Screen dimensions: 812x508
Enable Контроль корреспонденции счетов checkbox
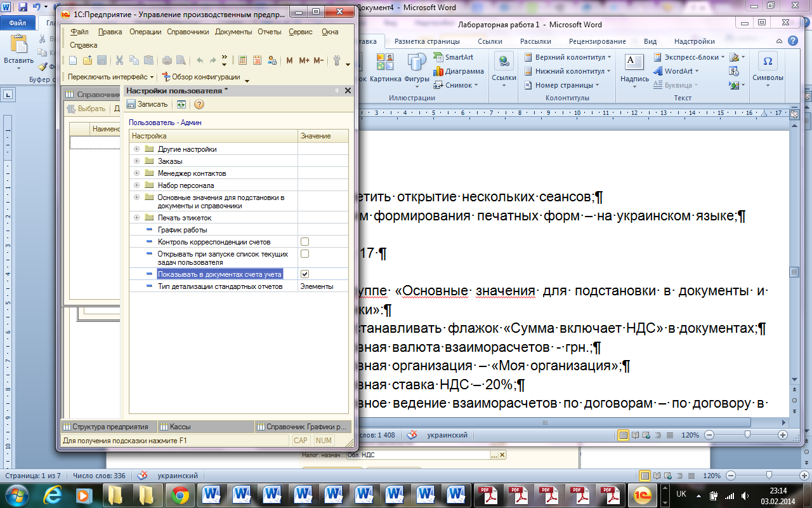[x=304, y=242]
